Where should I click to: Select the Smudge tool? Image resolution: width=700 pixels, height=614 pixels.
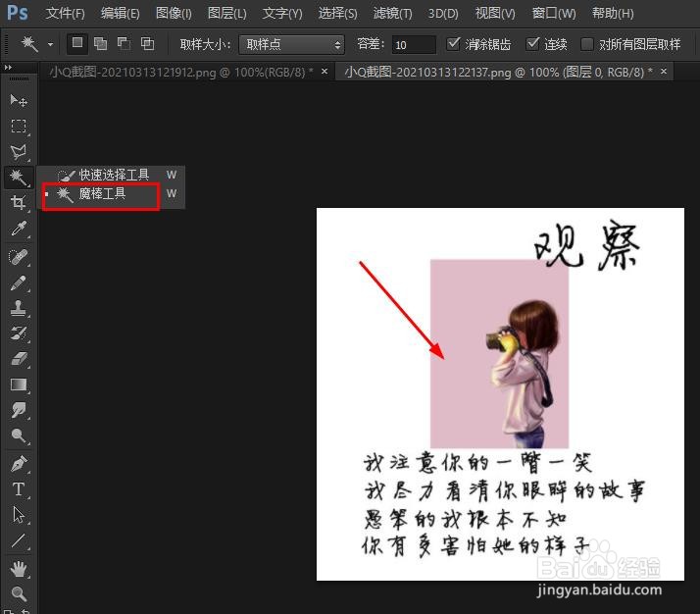pos(19,410)
